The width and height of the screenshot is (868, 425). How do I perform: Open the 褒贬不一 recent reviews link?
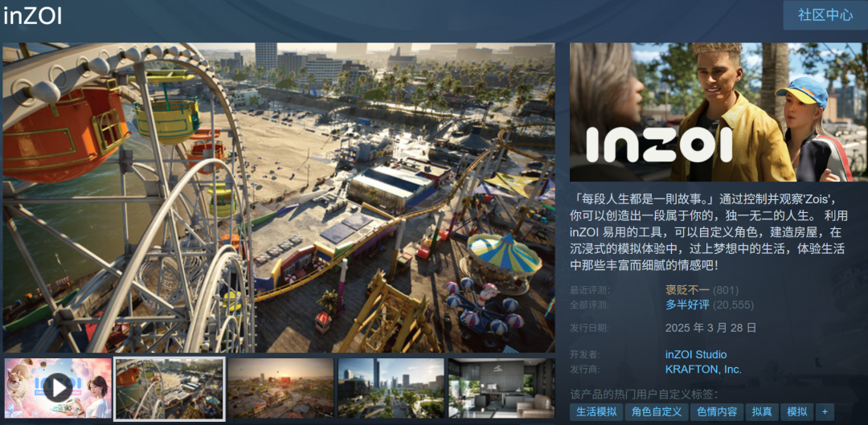click(x=687, y=290)
